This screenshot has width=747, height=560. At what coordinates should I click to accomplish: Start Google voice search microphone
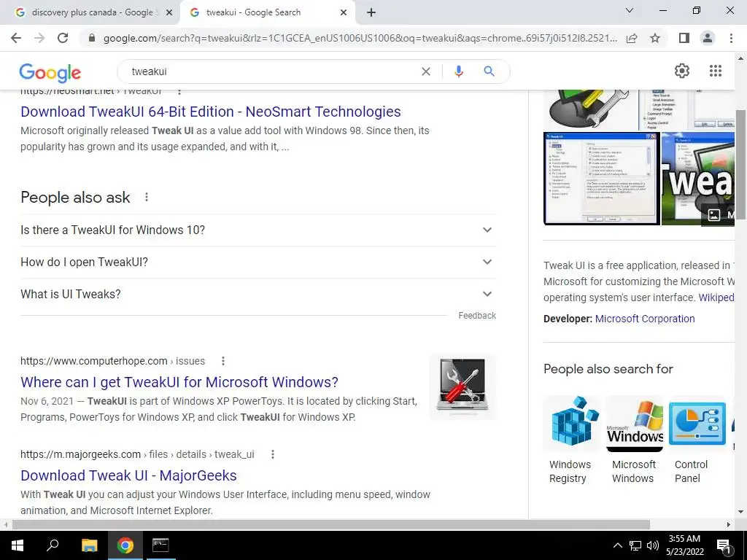click(x=458, y=71)
